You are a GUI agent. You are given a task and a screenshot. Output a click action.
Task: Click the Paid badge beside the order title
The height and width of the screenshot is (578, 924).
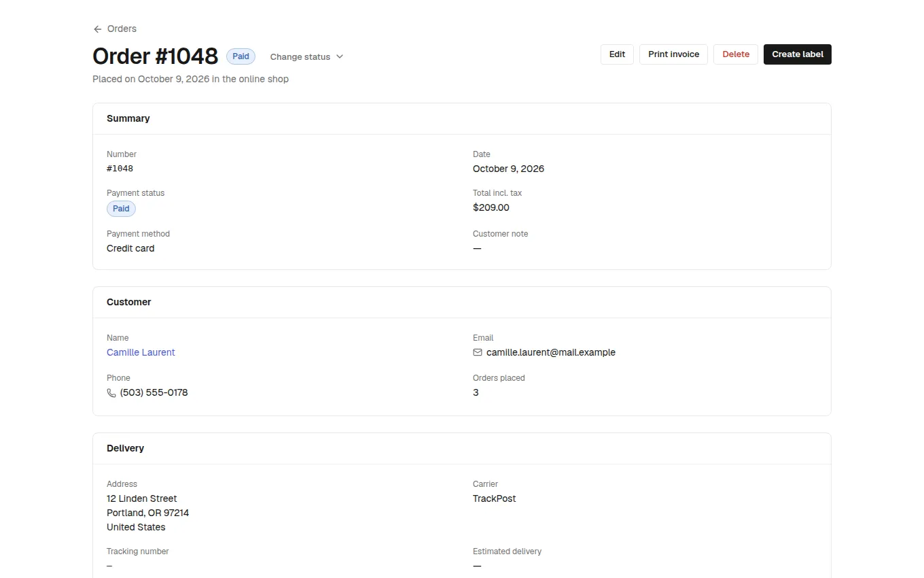click(x=241, y=56)
